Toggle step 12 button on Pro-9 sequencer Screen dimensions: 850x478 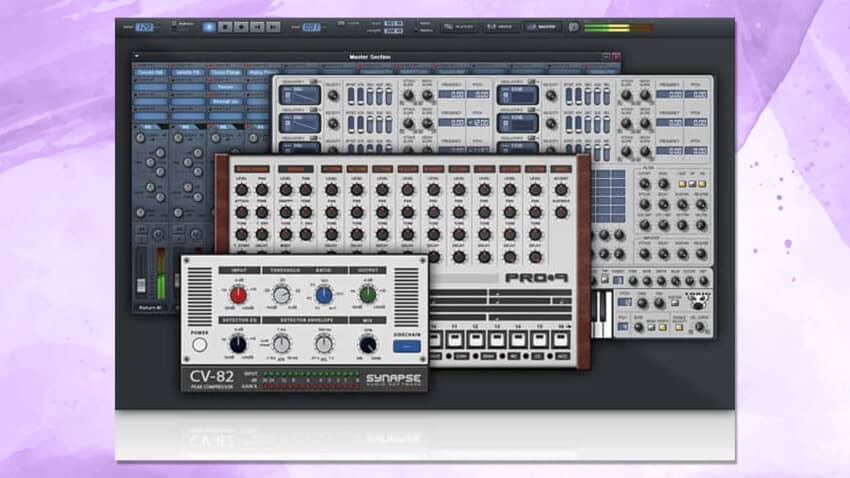coord(476,340)
